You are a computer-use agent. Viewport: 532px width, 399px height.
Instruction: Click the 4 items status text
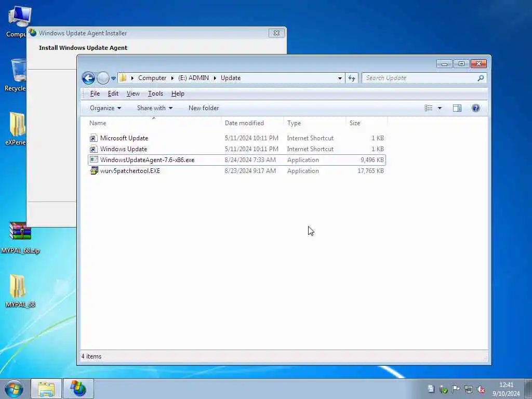(91, 356)
